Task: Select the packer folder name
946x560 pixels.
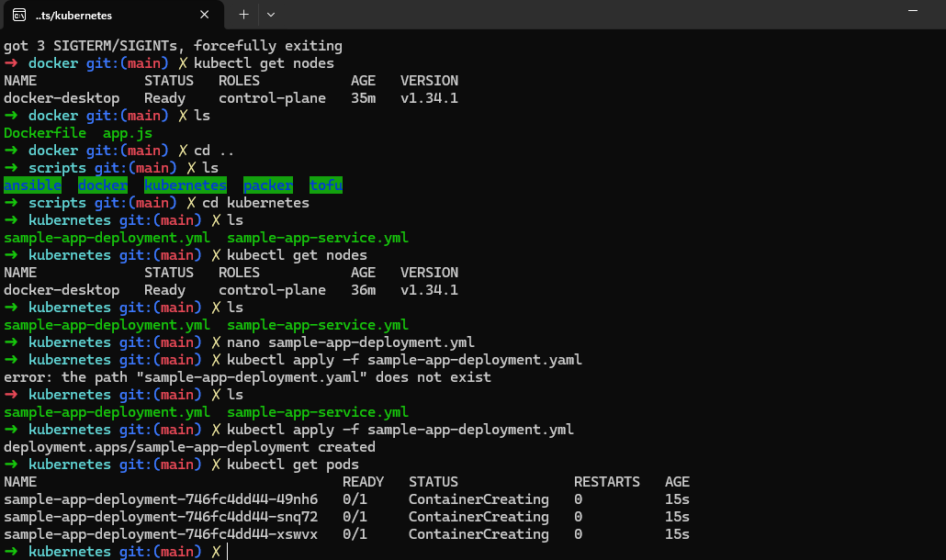Action: [x=267, y=185]
